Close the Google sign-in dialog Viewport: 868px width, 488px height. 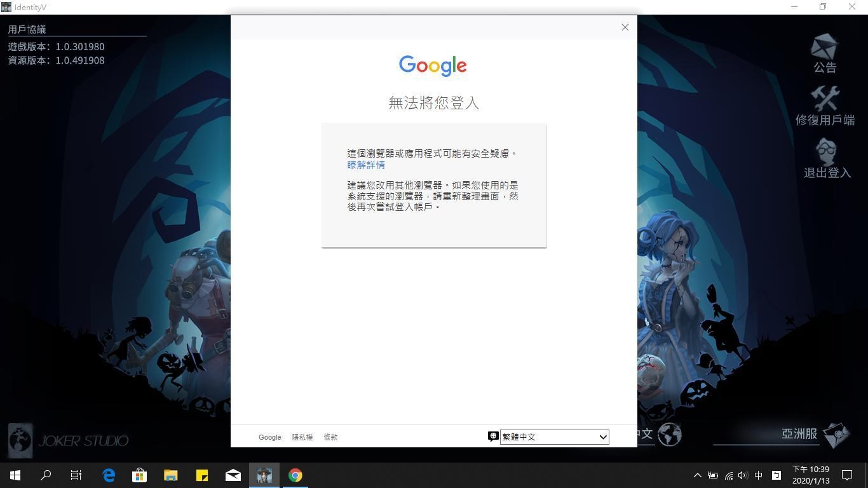625,27
